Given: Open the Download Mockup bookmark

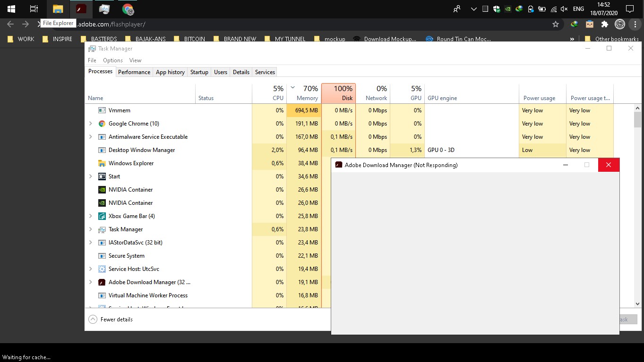Looking at the screenshot, I should (x=385, y=39).
